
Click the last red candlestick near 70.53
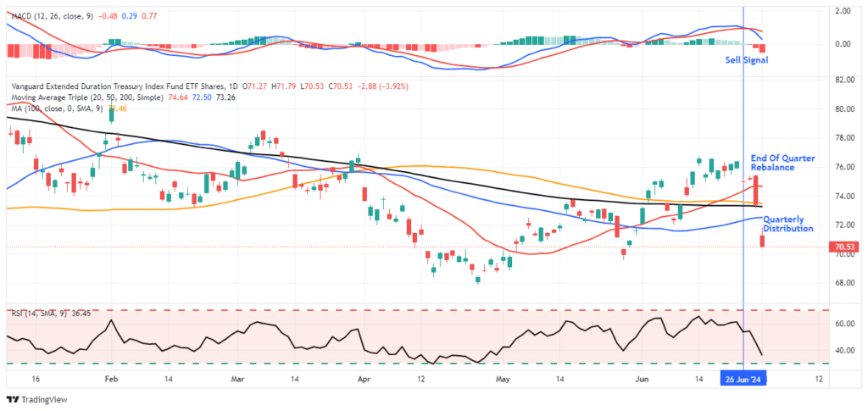coord(763,241)
